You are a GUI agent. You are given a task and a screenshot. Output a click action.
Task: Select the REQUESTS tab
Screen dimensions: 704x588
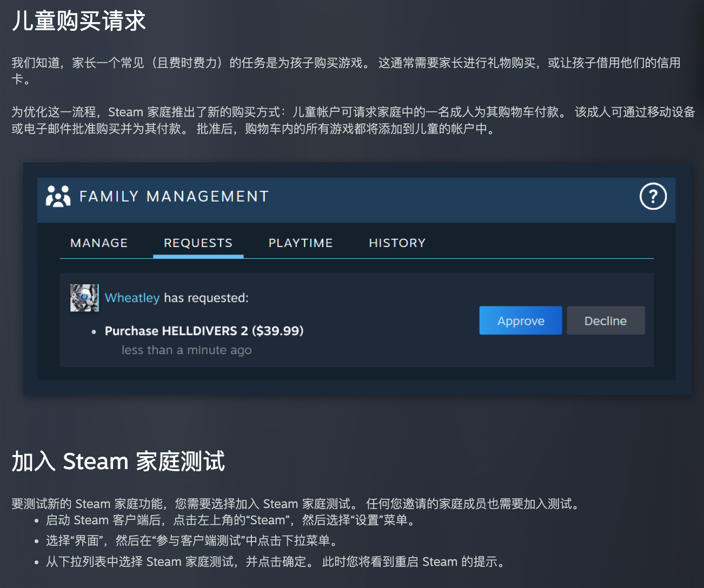(x=198, y=243)
